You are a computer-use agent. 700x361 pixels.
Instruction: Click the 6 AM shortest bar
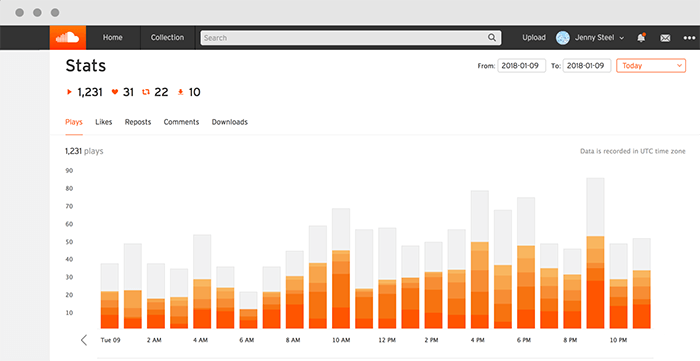tap(248, 310)
